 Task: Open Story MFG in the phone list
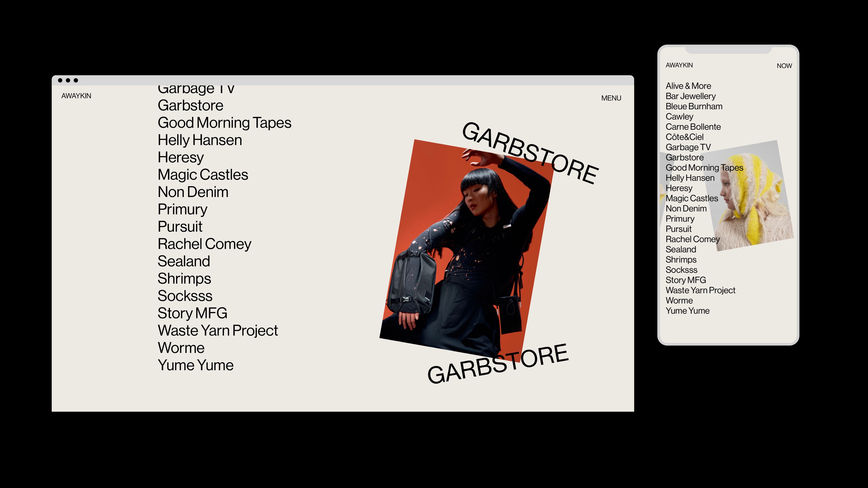tap(686, 280)
